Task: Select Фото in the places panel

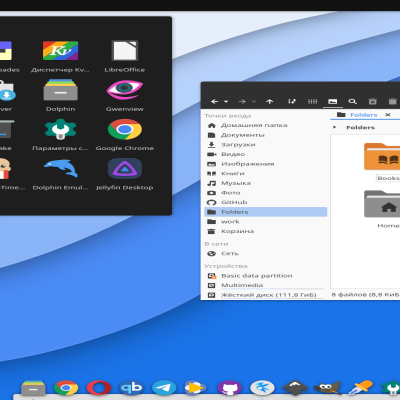Action: click(265, 193)
